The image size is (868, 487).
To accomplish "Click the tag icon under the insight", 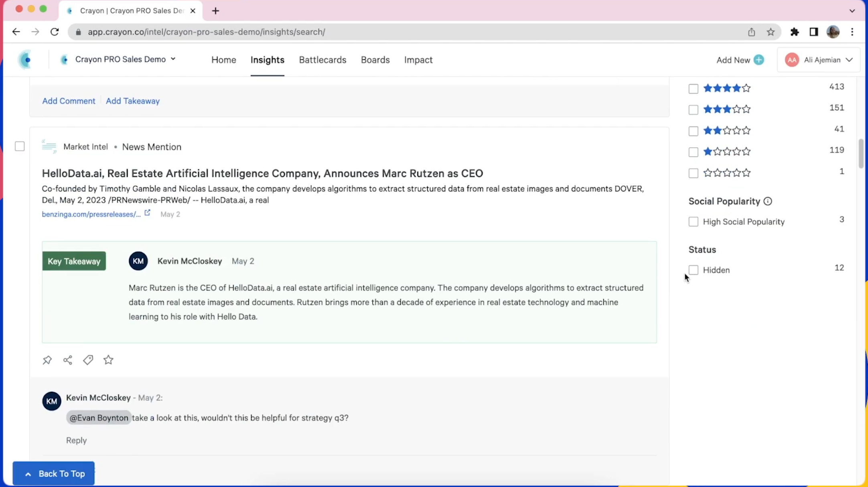I will (88, 360).
